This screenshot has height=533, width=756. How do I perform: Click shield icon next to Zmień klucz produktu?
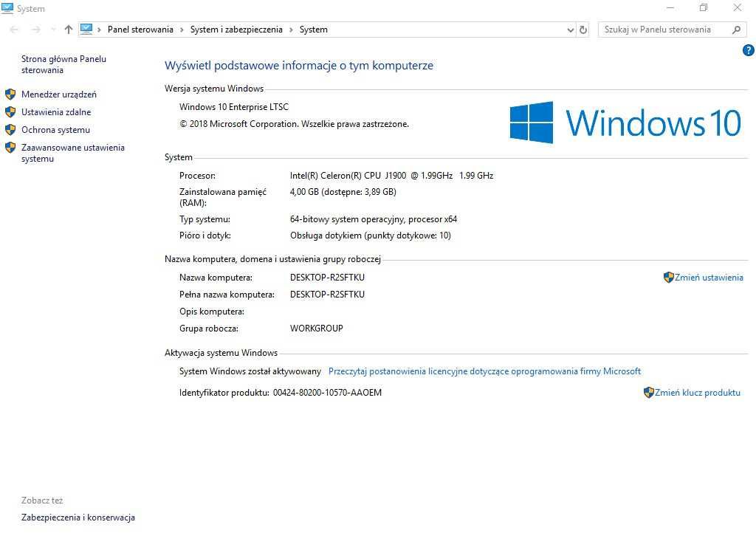[x=648, y=392]
